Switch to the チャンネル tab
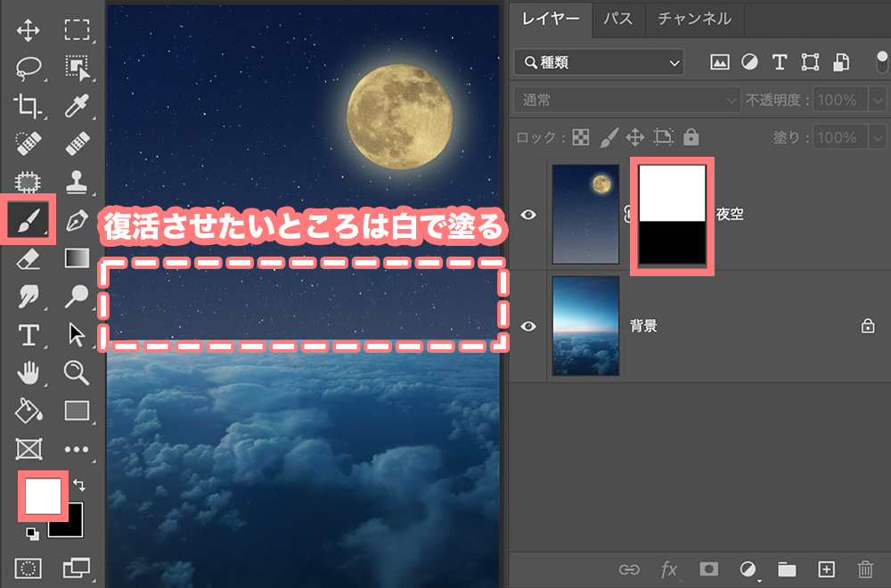The width and height of the screenshot is (891, 588). click(694, 19)
